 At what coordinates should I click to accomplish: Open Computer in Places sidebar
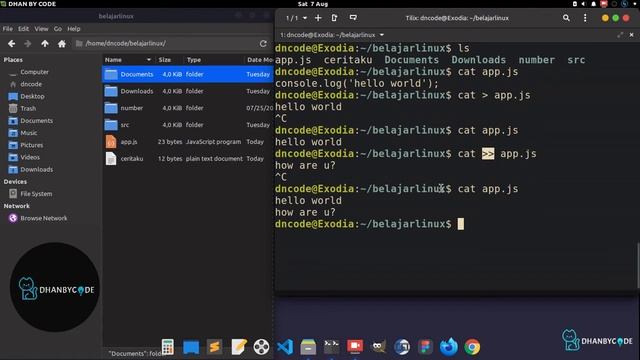[x=34, y=72]
